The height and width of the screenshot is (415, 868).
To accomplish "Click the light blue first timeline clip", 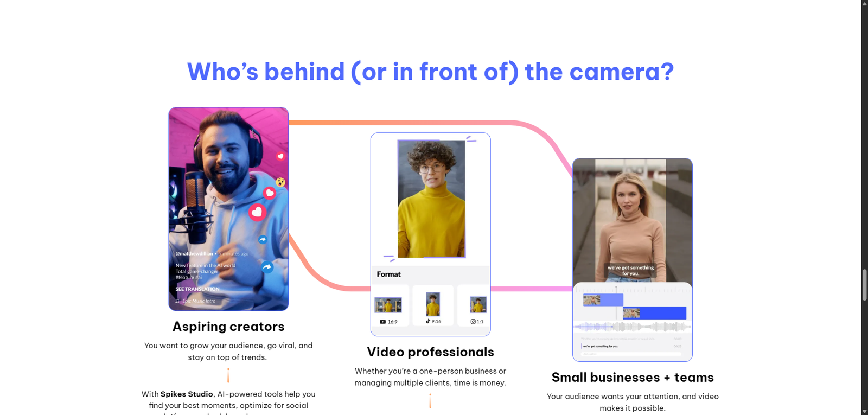I will (x=603, y=300).
